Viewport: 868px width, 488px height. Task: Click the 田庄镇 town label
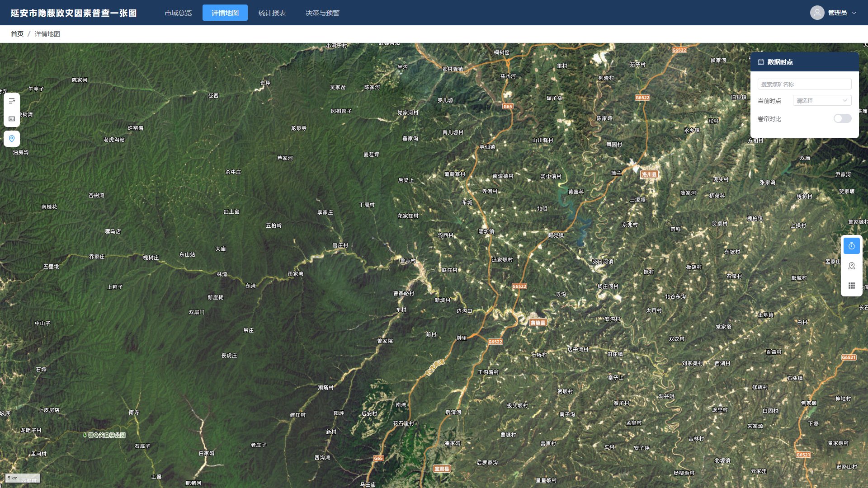tap(615, 354)
